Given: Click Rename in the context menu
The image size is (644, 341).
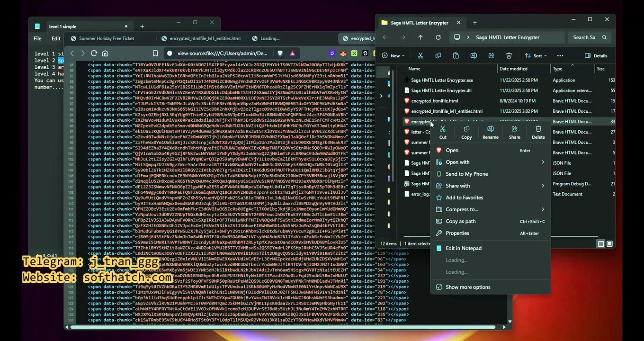Looking at the screenshot, I should tap(490, 132).
